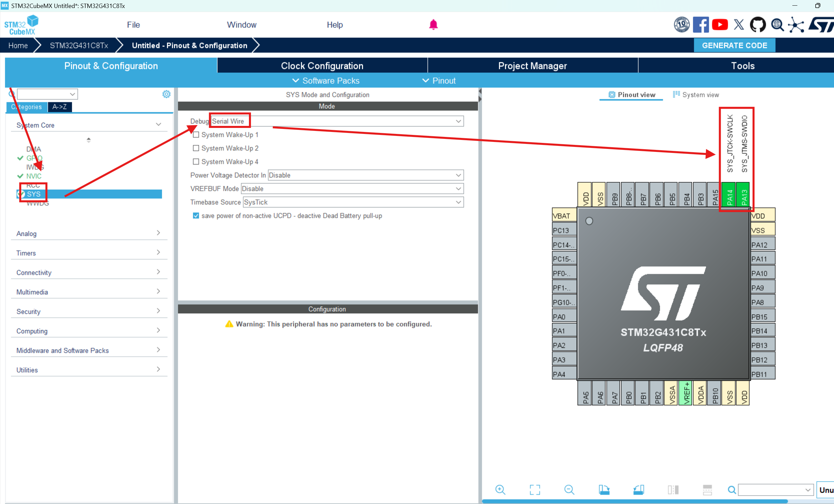Image resolution: width=834 pixels, height=504 pixels.
Task: Enable System Wake-Up 1 checkbox
Action: point(196,135)
